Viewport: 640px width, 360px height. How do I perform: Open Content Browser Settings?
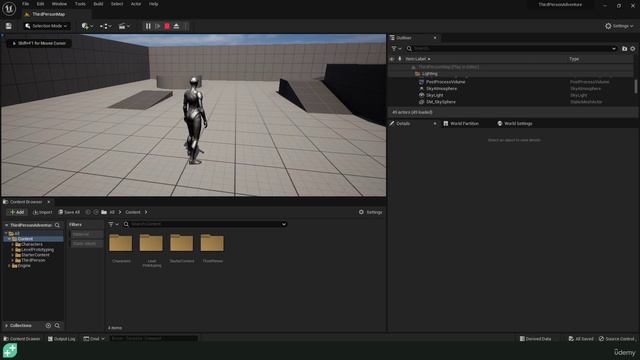point(370,212)
